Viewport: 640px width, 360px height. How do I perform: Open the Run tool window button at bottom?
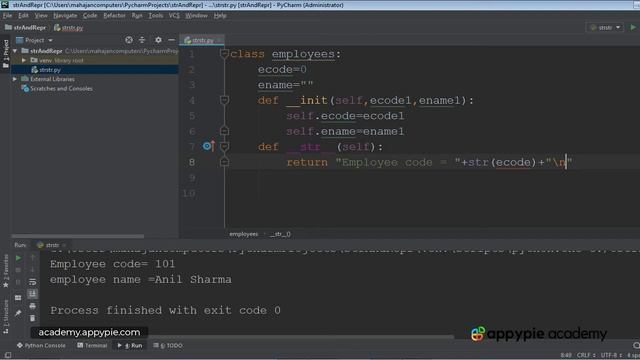[130, 345]
